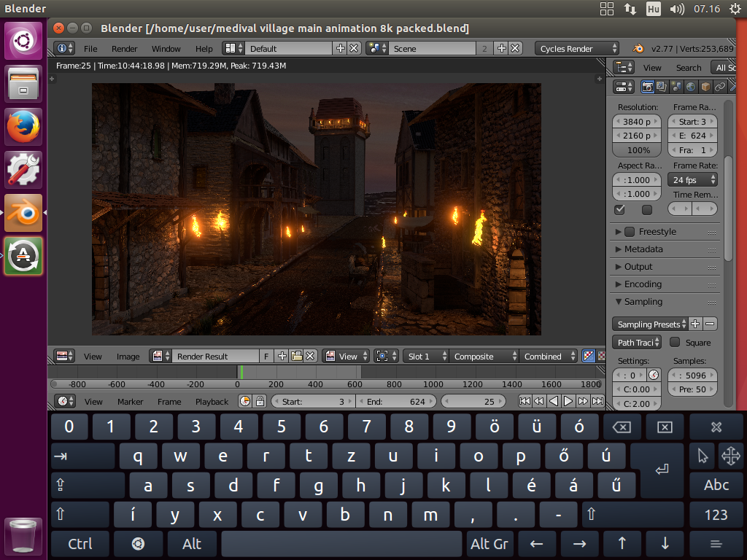Viewport: 747px width, 560px height.
Task: Enable the Freestyle checkbox
Action: coord(630,232)
